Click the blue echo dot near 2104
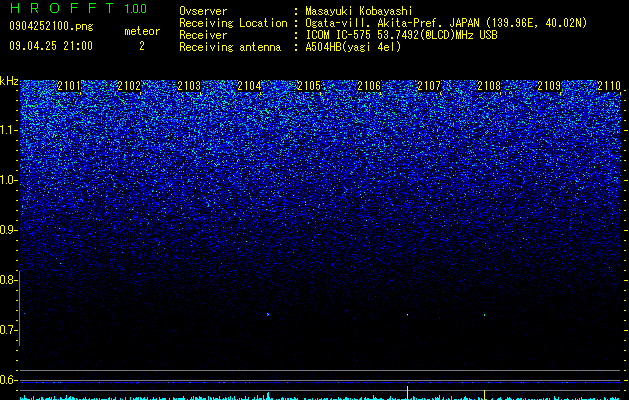The height and width of the screenshot is (400, 629). point(268,315)
